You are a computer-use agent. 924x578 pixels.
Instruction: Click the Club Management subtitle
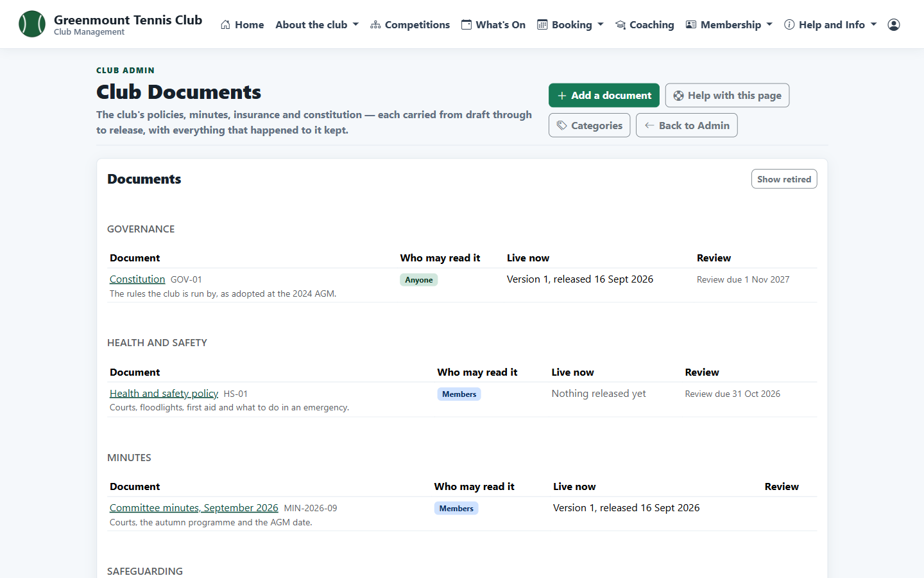tap(89, 32)
